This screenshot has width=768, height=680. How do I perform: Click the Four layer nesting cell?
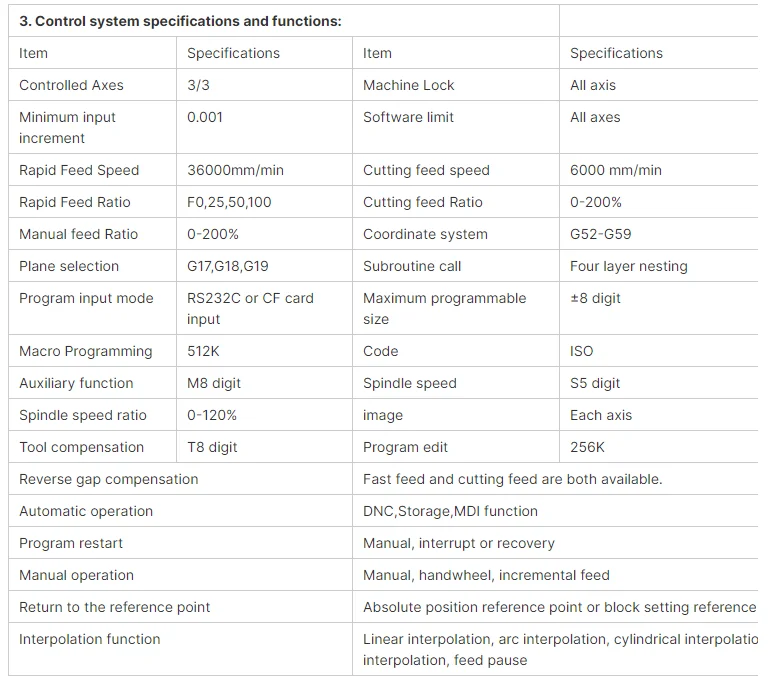628,266
